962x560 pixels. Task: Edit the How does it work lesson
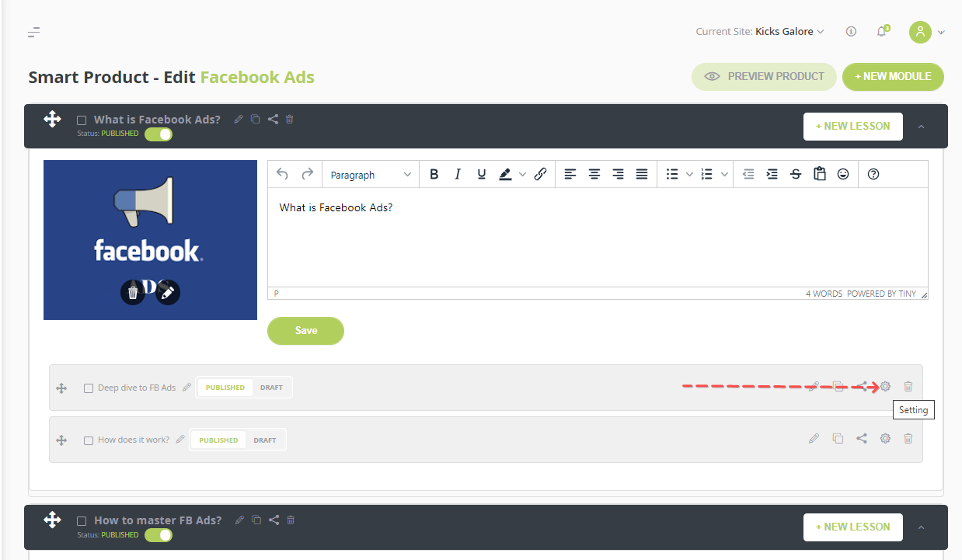(814, 438)
